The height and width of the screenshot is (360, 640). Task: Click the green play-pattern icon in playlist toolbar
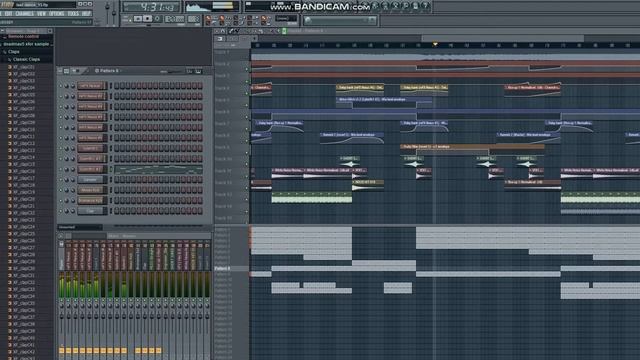[284, 31]
